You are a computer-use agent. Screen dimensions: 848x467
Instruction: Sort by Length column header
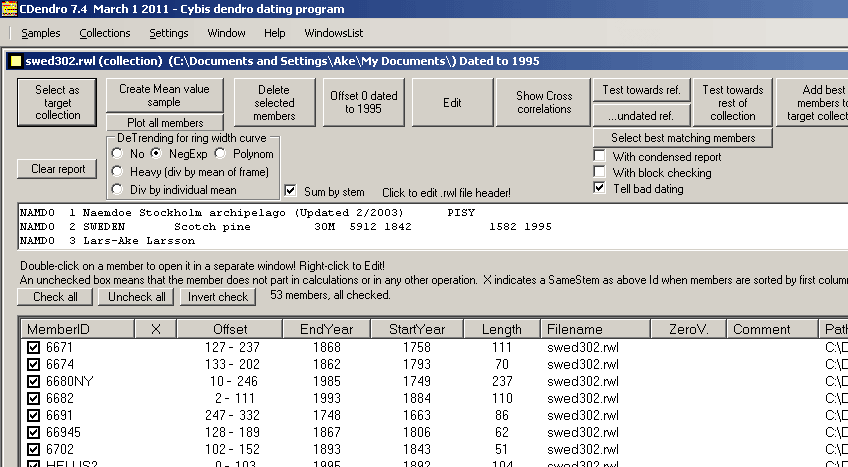[x=502, y=329]
